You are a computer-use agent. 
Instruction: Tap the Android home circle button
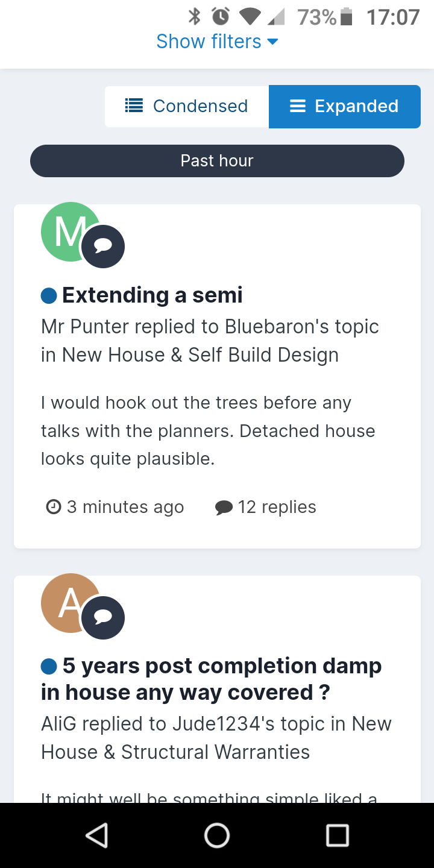[x=217, y=835]
